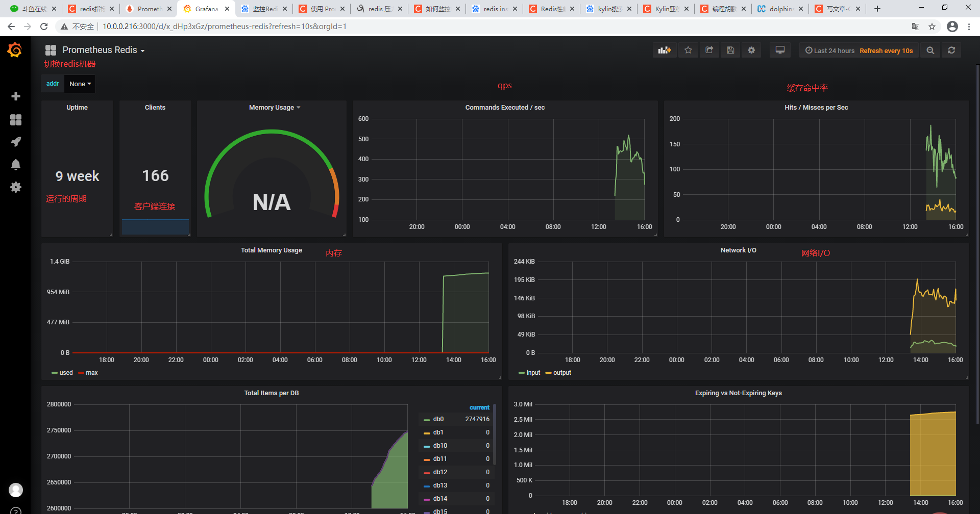Image resolution: width=980 pixels, height=514 pixels.
Task: Refresh the dashboard with the refresh icon
Action: click(951, 50)
